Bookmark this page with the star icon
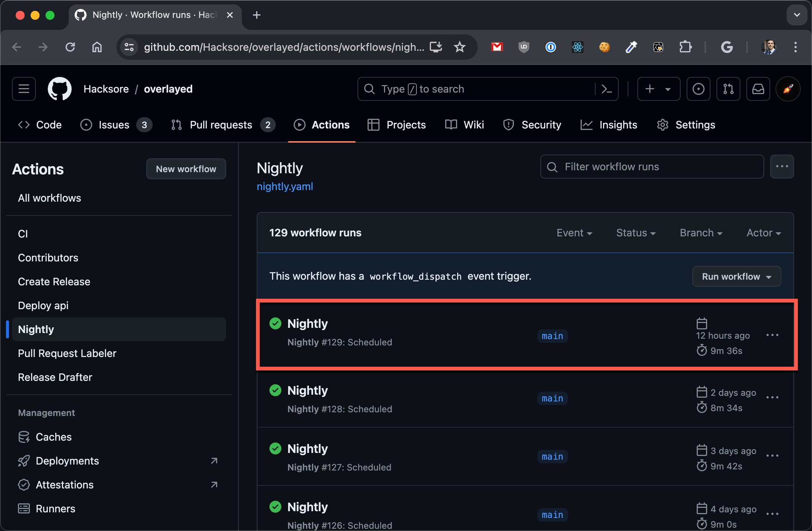812x531 pixels. pyautogui.click(x=460, y=47)
